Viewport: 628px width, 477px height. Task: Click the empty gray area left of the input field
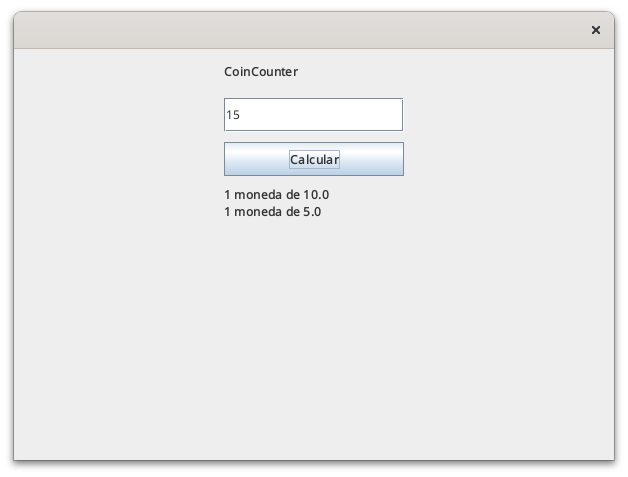119,115
